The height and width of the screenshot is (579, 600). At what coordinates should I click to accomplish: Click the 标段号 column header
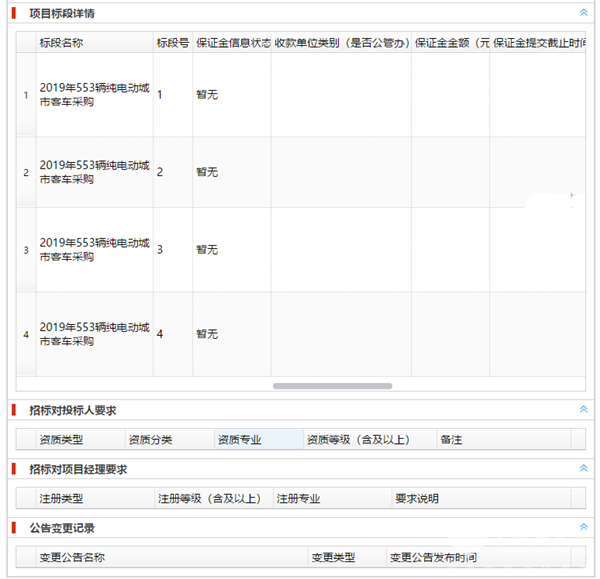click(172, 43)
